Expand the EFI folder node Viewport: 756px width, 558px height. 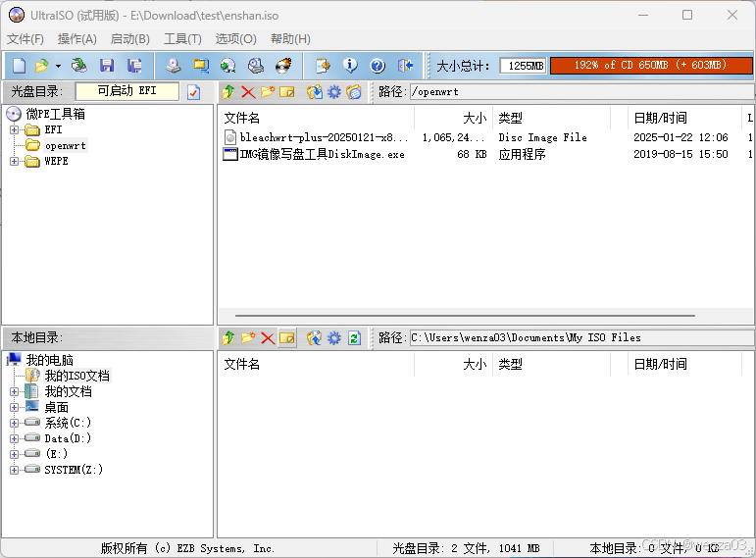[x=14, y=129]
